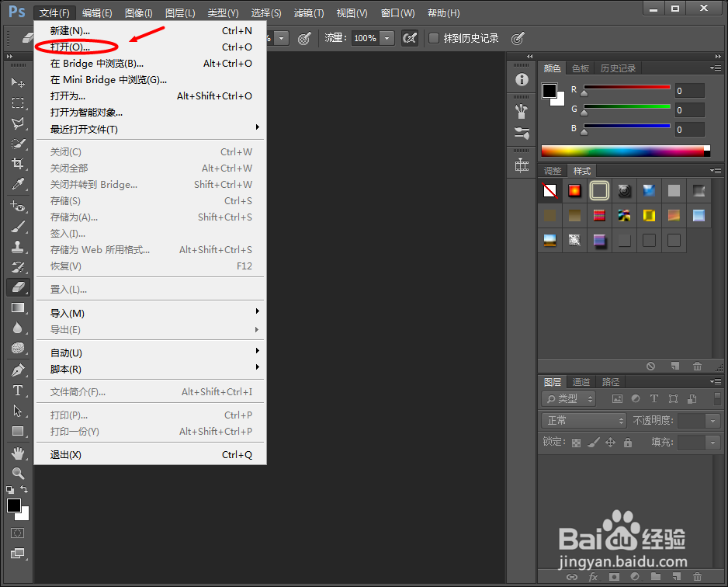
Task: Open the 颜色 panel menu button
Action: pos(716,68)
